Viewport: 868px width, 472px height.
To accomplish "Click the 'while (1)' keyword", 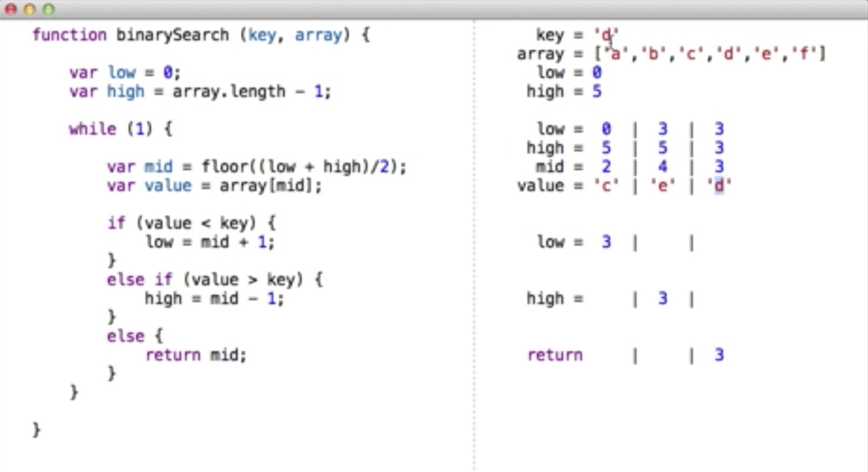I will click(x=93, y=129).
